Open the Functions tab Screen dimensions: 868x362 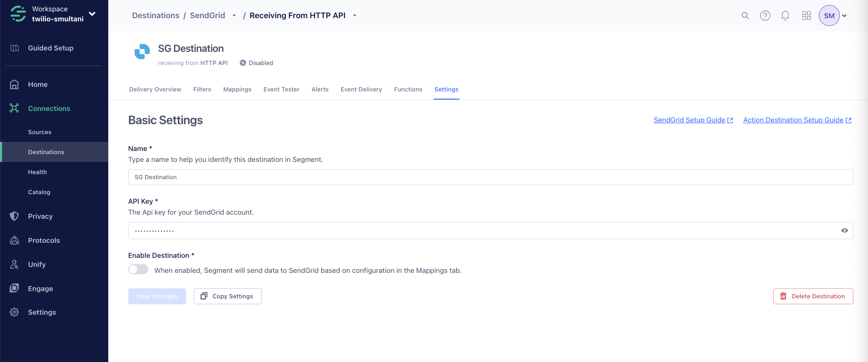pyautogui.click(x=408, y=90)
